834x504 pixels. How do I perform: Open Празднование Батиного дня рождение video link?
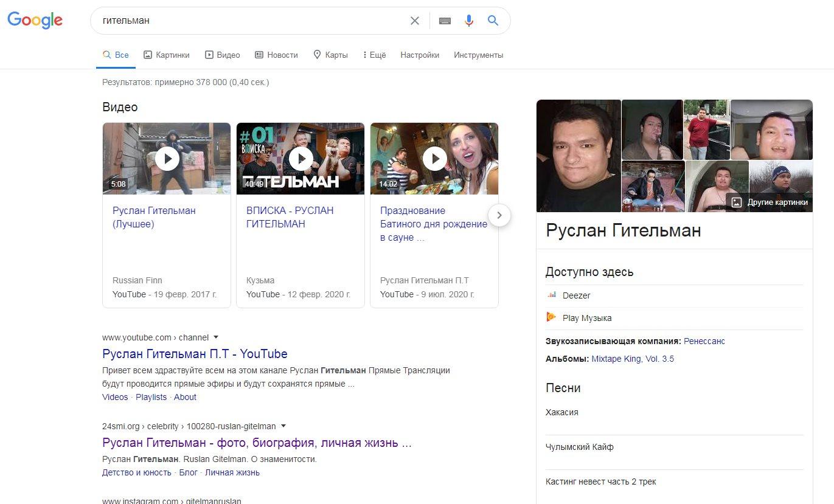pyautogui.click(x=434, y=224)
